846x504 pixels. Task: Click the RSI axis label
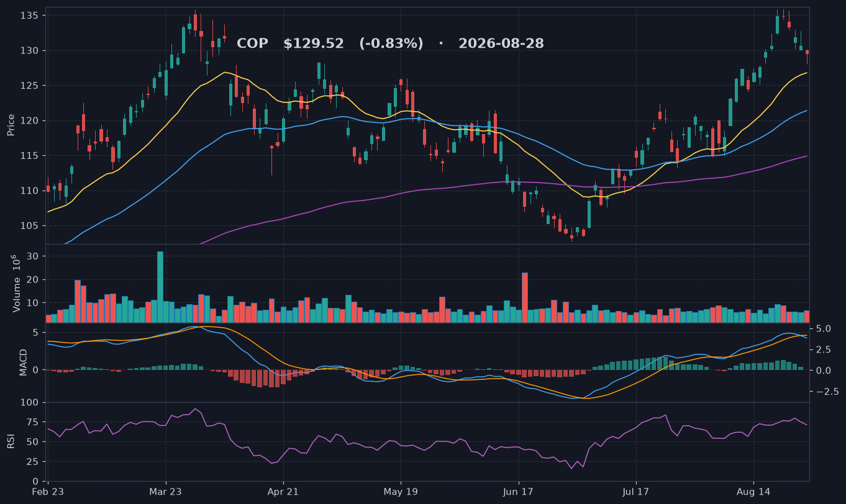pyautogui.click(x=11, y=441)
